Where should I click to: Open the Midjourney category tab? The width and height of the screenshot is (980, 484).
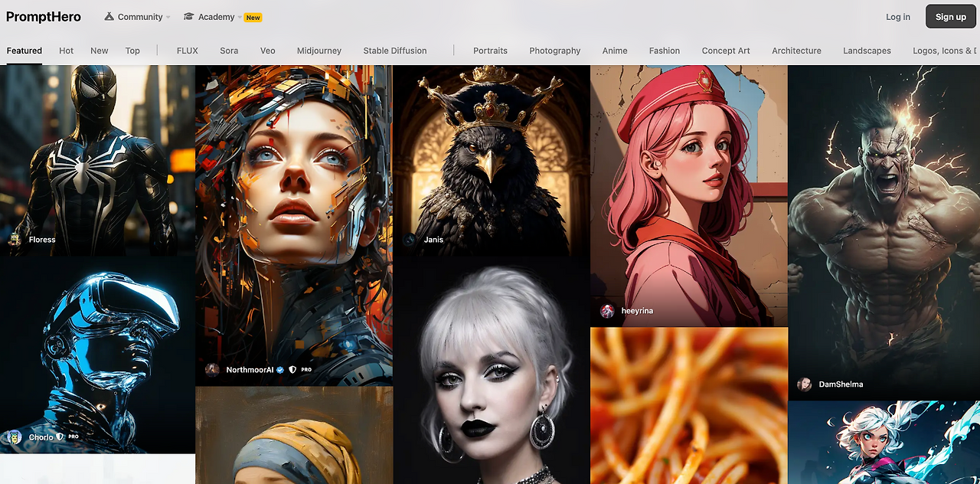[319, 51]
